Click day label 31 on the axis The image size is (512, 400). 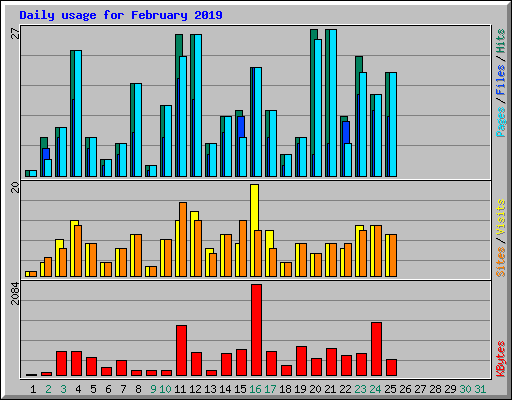pos(480,389)
